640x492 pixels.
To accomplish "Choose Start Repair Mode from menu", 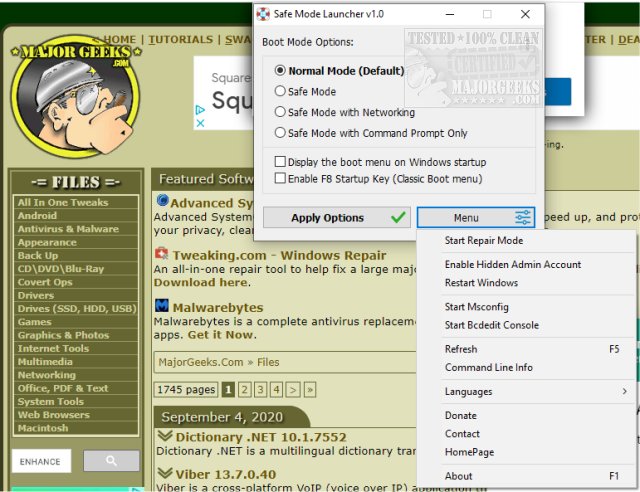I will tap(484, 240).
